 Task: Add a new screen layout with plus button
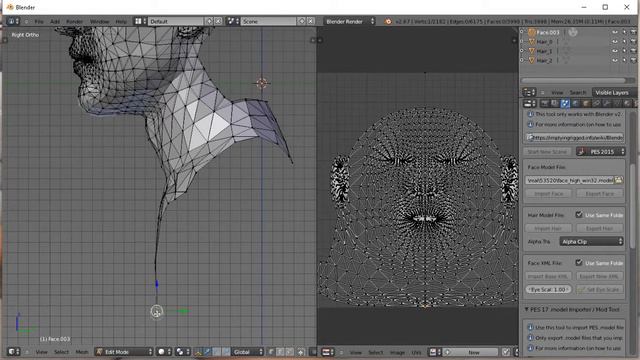coord(209,21)
